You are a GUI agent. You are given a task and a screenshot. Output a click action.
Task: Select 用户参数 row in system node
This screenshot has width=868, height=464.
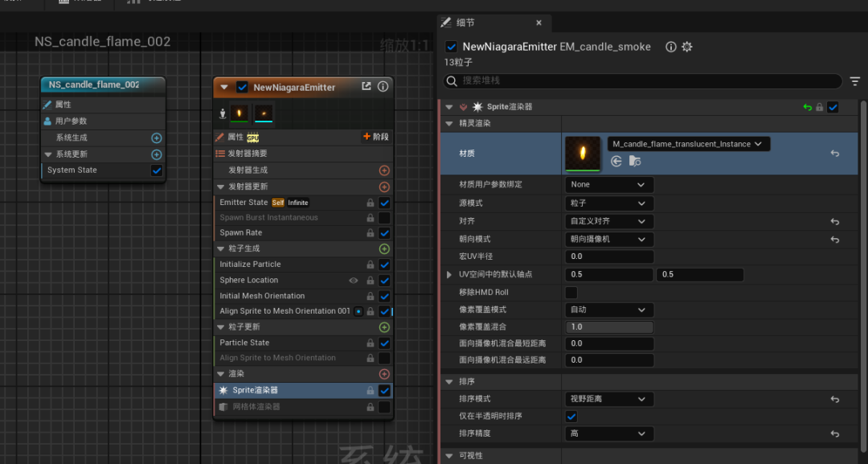pos(103,121)
